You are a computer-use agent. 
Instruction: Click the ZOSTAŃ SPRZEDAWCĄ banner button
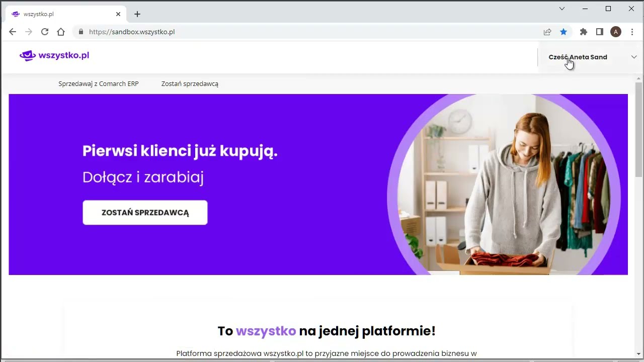[145, 213]
